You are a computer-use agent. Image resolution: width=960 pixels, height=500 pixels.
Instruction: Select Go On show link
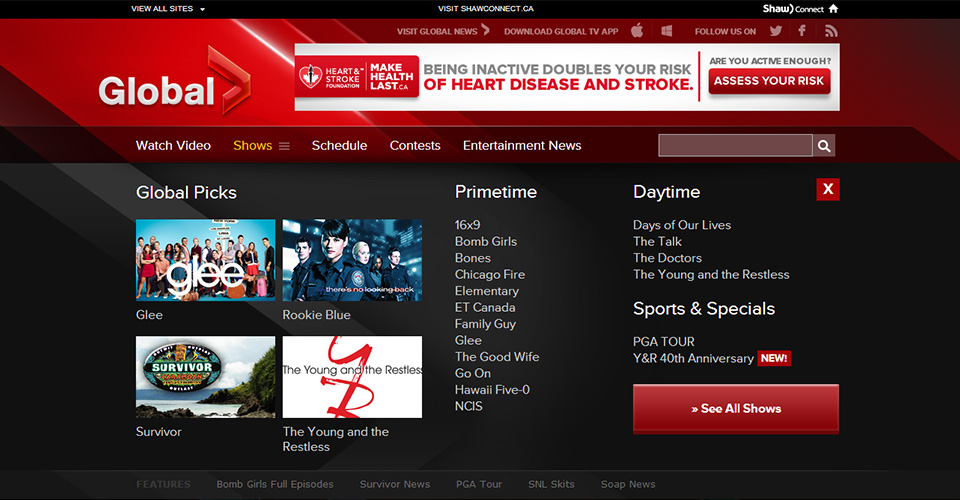(x=473, y=374)
